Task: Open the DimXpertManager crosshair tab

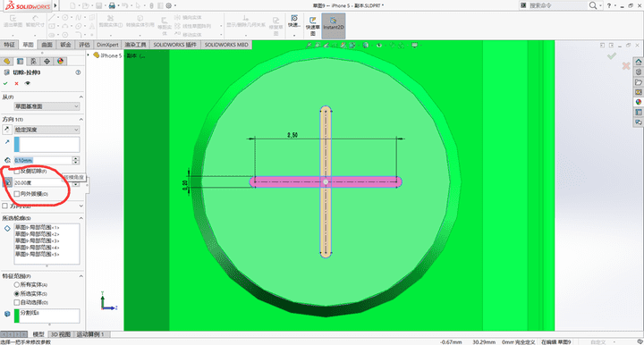Action: tap(47, 61)
